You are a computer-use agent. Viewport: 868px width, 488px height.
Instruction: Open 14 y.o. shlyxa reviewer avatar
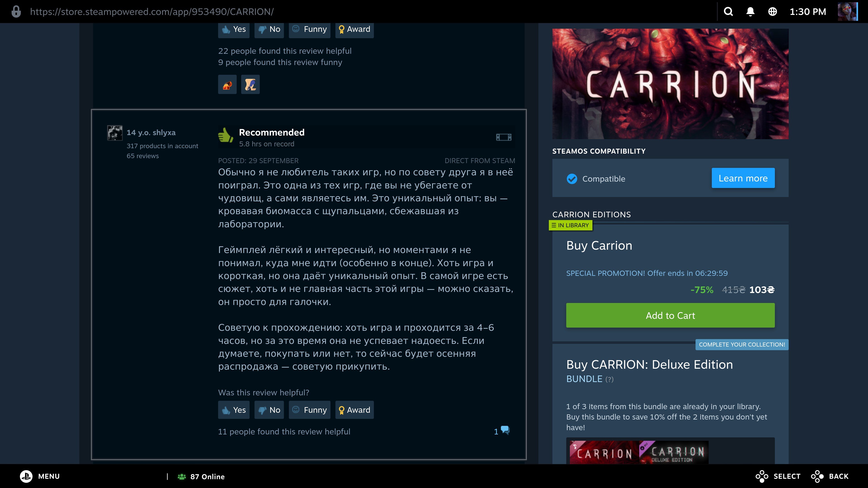point(115,133)
